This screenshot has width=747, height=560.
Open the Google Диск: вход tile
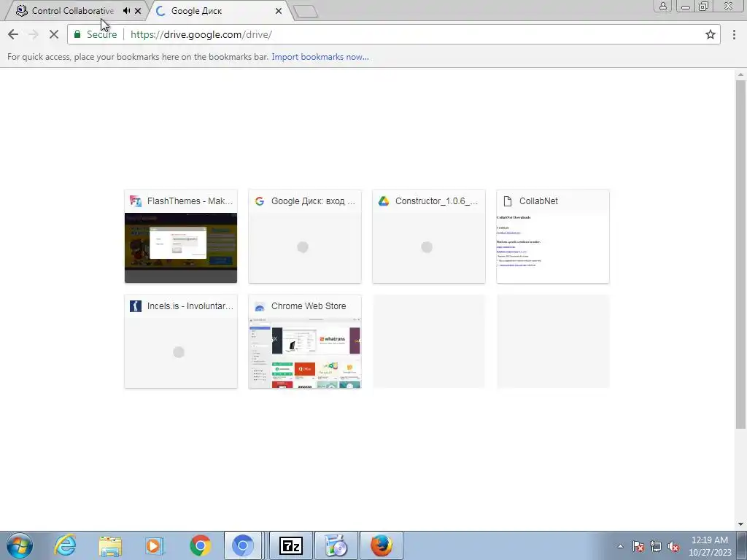pyautogui.click(x=305, y=236)
